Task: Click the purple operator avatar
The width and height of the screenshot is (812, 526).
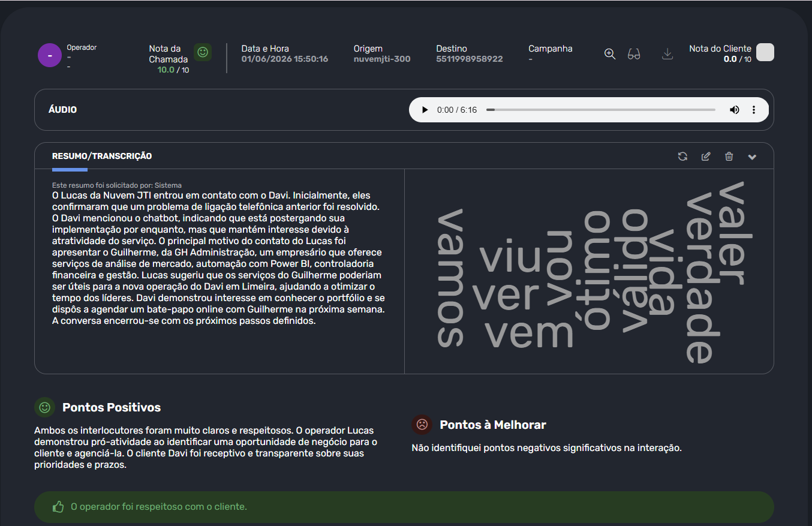Action: 50,55
